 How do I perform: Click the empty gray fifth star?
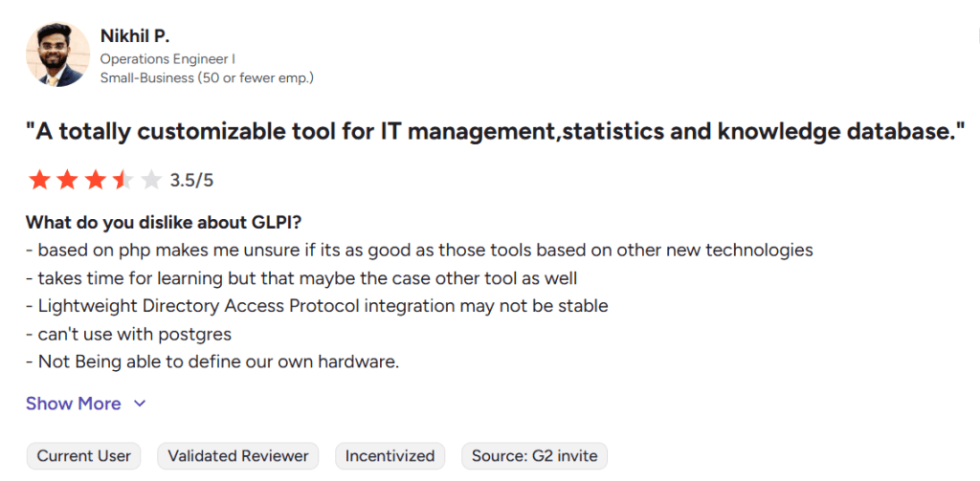pyautogui.click(x=151, y=180)
